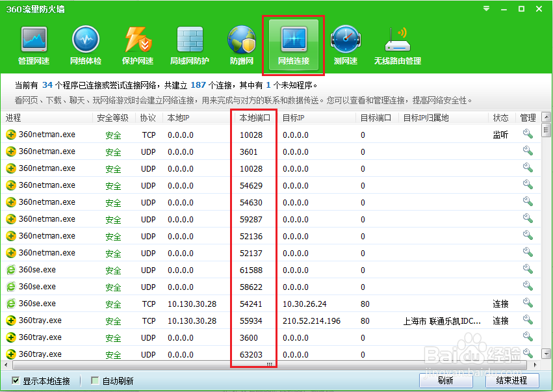Click manage wrench for port 61588 row
This screenshot has width=553, height=392.
click(528, 269)
